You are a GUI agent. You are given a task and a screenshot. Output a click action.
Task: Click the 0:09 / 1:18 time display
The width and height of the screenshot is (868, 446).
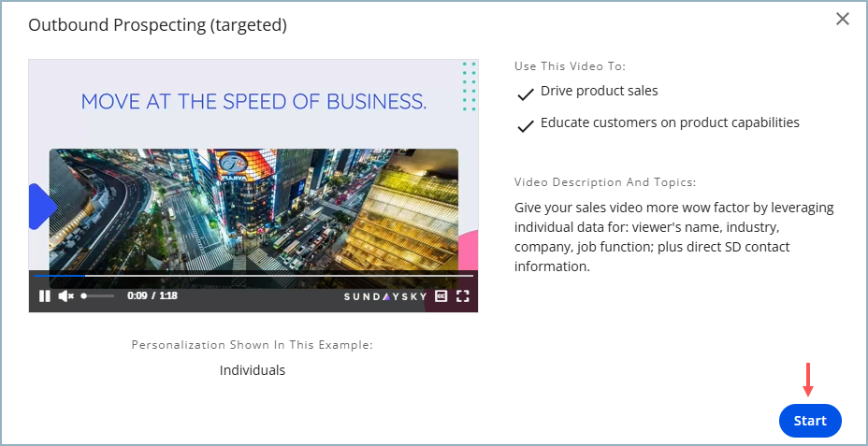152,296
